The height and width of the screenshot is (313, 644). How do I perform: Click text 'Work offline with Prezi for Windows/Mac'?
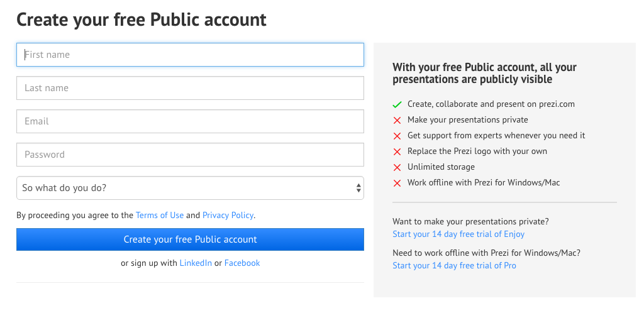pyautogui.click(x=484, y=182)
